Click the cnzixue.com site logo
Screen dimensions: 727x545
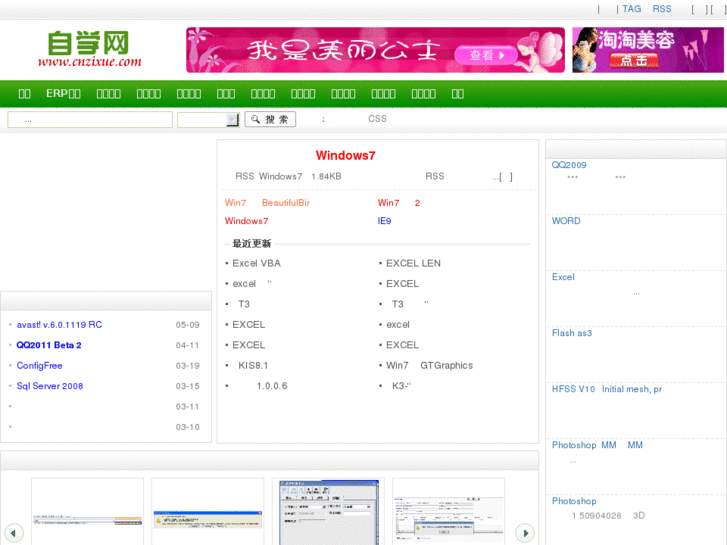(89, 49)
